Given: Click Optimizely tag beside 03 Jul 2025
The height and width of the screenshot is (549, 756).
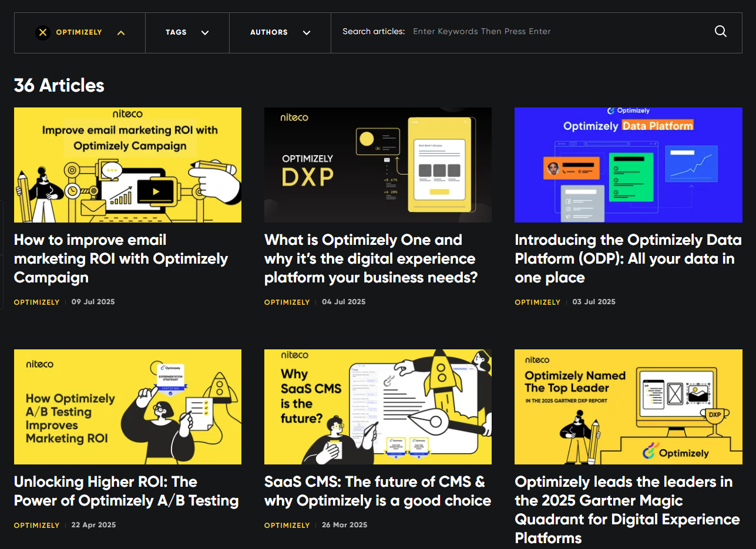Looking at the screenshot, I should coord(537,302).
